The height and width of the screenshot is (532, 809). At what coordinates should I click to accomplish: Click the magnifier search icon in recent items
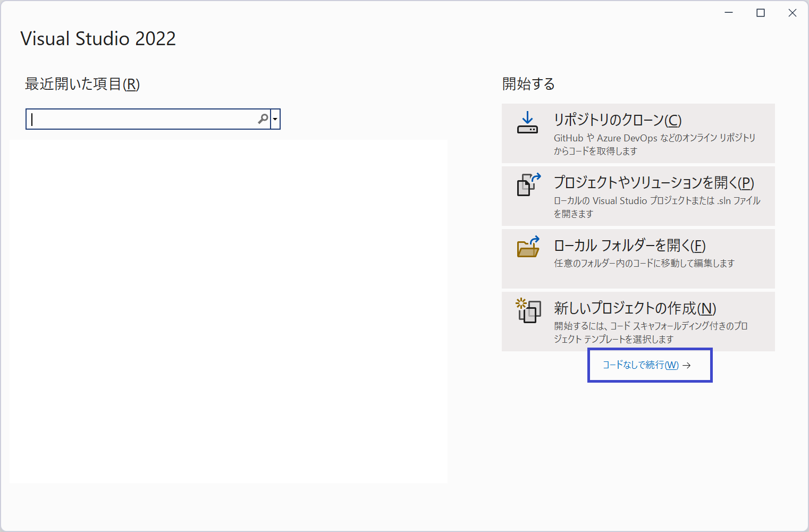[263, 119]
